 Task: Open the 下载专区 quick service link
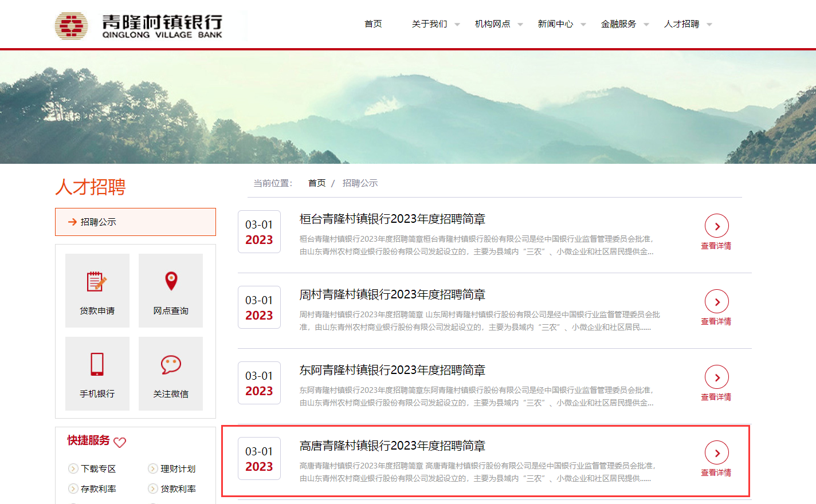[x=99, y=468]
